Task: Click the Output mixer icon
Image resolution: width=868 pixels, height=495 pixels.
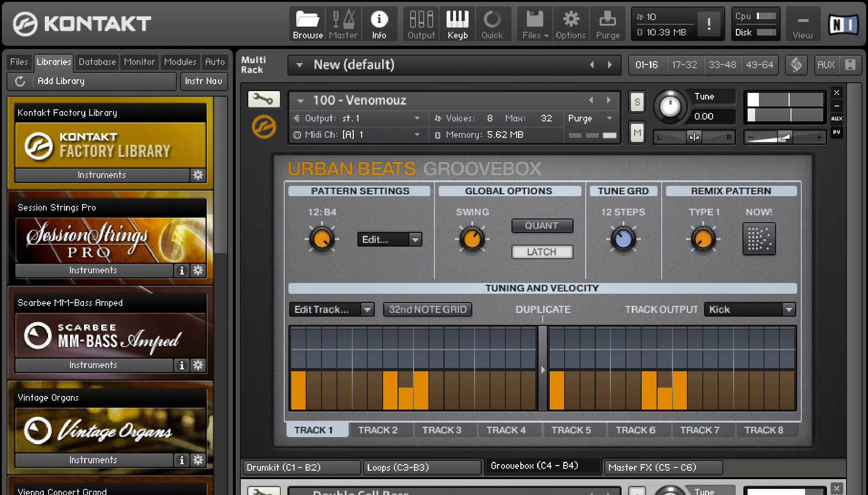Action: [420, 23]
